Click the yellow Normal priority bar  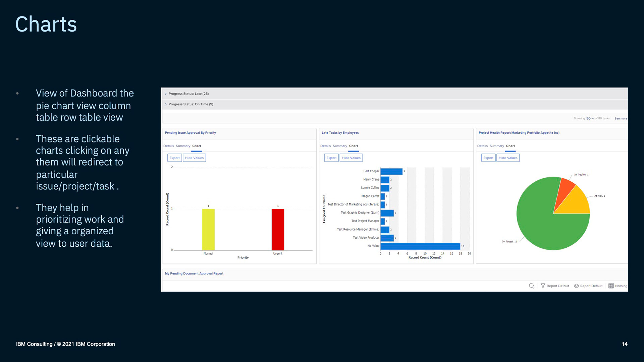point(208,230)
